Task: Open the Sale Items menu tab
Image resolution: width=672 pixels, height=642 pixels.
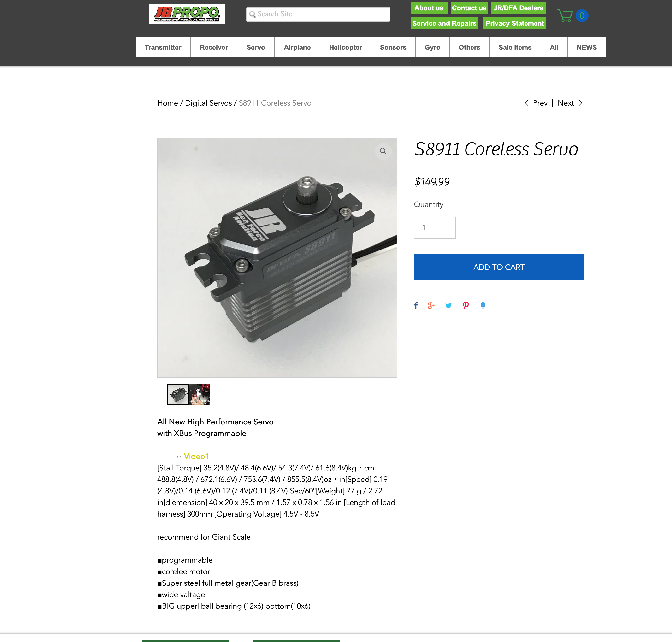Action: [x=515, y=47]
